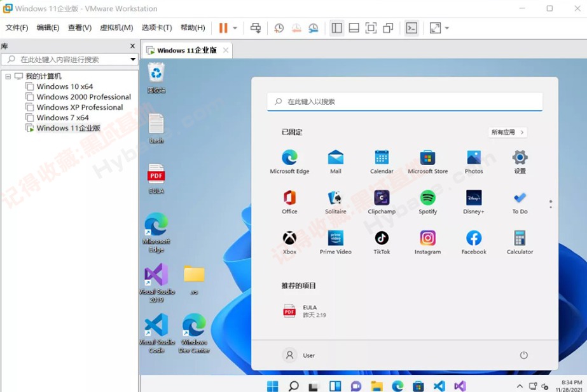Image resolution: width=587 pixels, height=392 pixels.
Task: Open taskbar search
Action: (294, 386)
